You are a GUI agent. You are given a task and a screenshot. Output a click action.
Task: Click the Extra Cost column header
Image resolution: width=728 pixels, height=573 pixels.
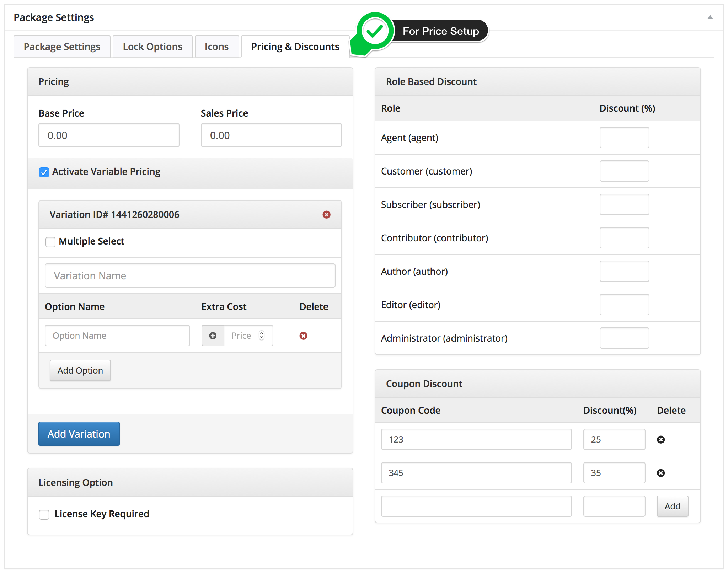(224, 306)
